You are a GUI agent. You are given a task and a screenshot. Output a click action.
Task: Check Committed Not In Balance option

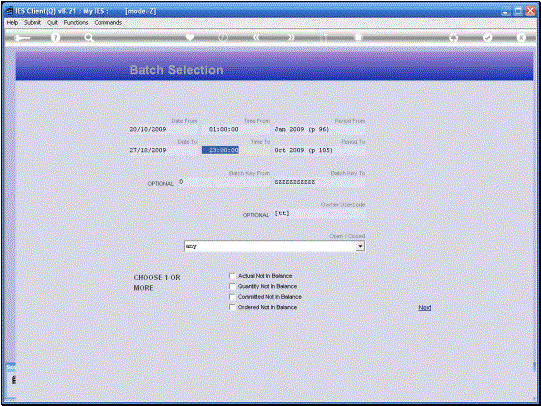click(232, 297)
